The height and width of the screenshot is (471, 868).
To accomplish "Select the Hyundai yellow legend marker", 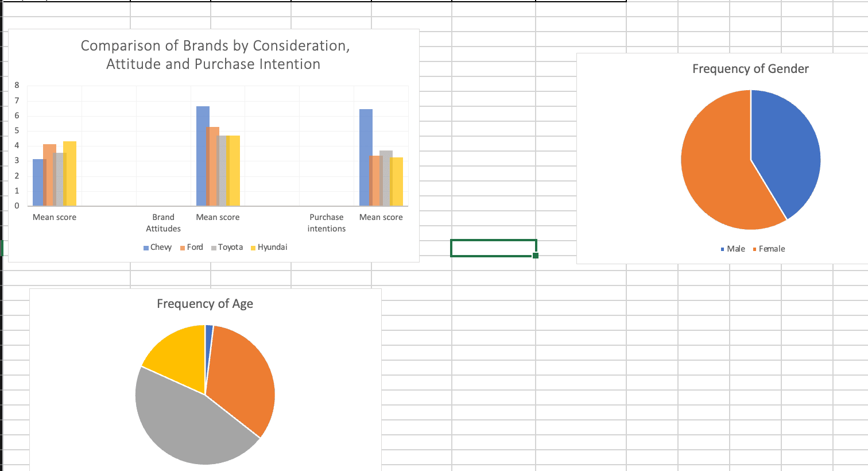I will pos(253,246).
